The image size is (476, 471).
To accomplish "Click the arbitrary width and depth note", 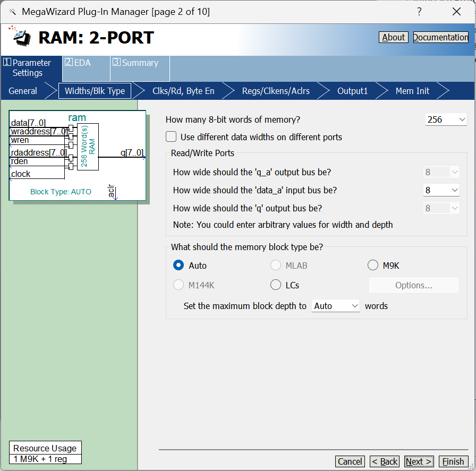I will [x=283, y=225].
